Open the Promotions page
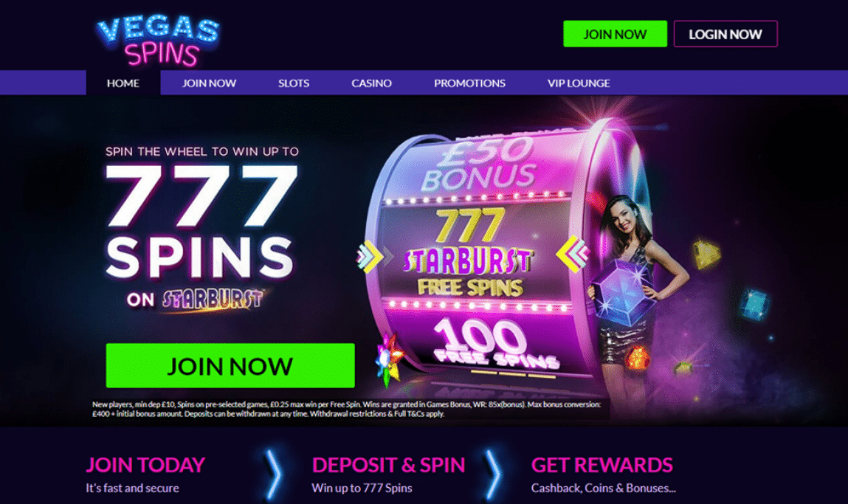Image resolution: width=848 pixels, height=504 pixels. pyautogui.click(x=469, y=83)
